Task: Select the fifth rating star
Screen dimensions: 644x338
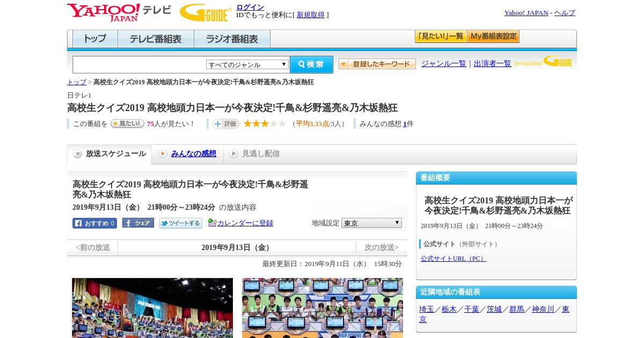Action: (282, 123)
